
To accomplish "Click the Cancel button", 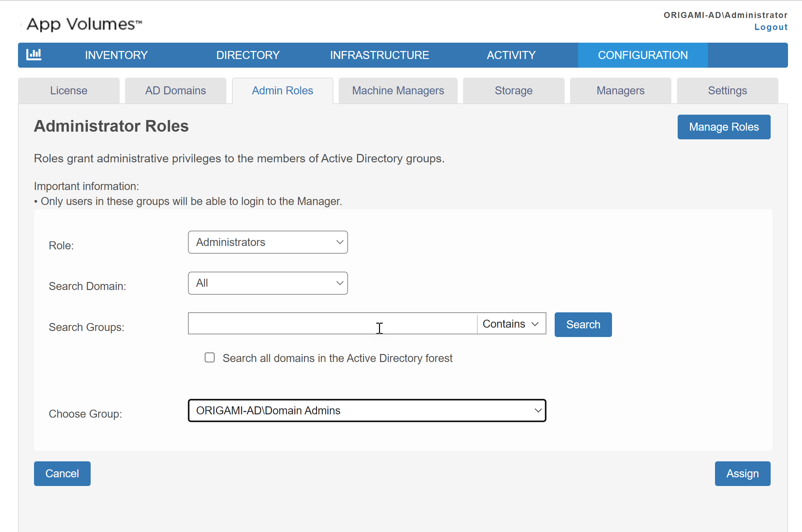I will click(62, 474).
